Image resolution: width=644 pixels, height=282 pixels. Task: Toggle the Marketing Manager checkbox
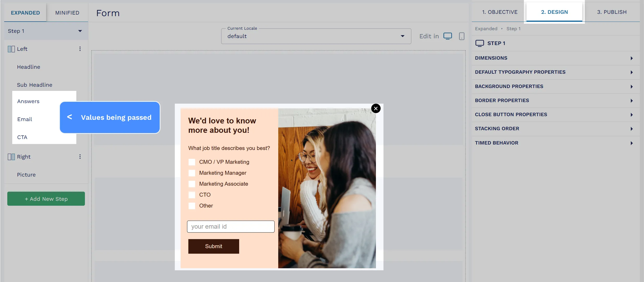pyautogui.click(x=191, y=173)
